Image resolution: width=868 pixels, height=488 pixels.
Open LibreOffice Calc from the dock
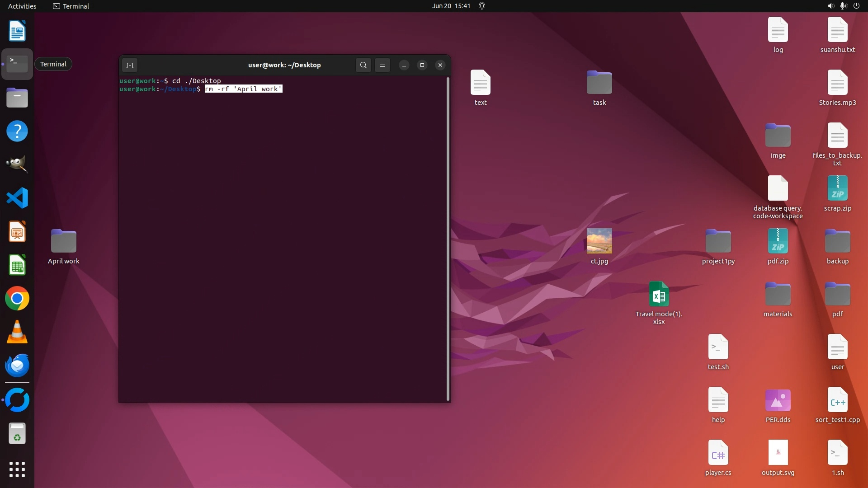pyautogui.click(x=17, y=265)
